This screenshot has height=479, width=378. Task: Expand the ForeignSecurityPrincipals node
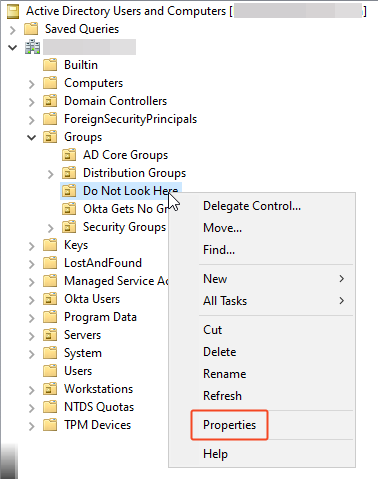point(32,120)
